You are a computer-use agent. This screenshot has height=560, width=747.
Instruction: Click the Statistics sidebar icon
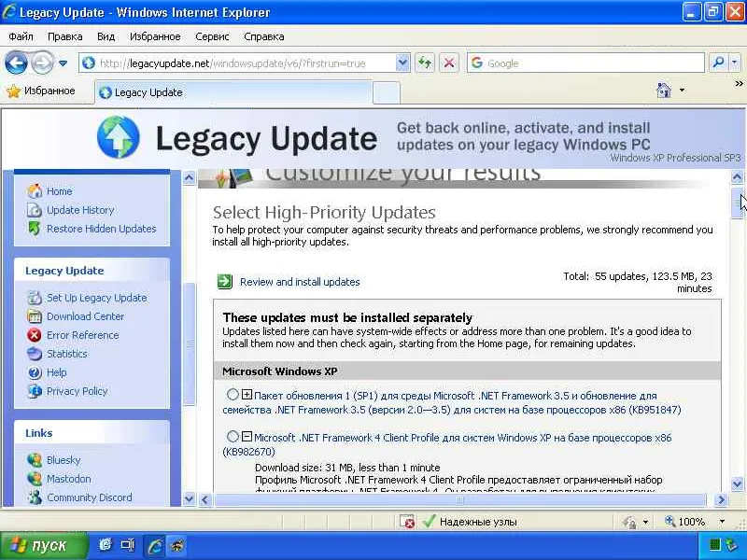(x=35, y=354)
